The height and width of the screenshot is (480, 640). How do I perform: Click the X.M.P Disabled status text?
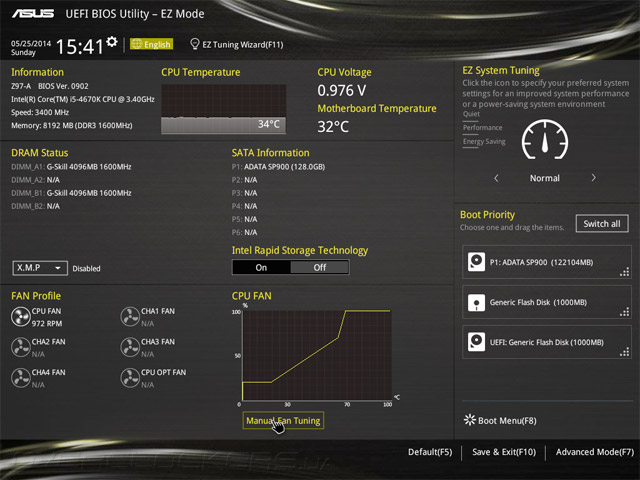(x=87, y=269)
